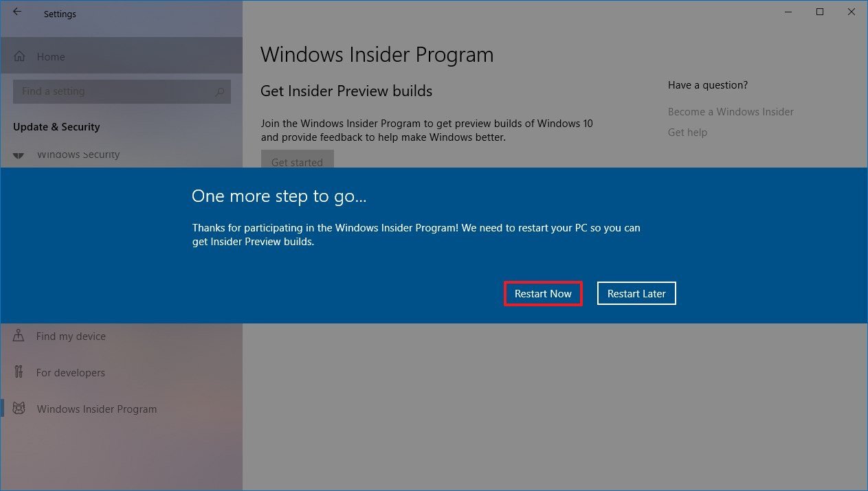Click the search magnifier icon in Find a setting
This screenshot has height=491, width=868.
[x=220, y=91]
